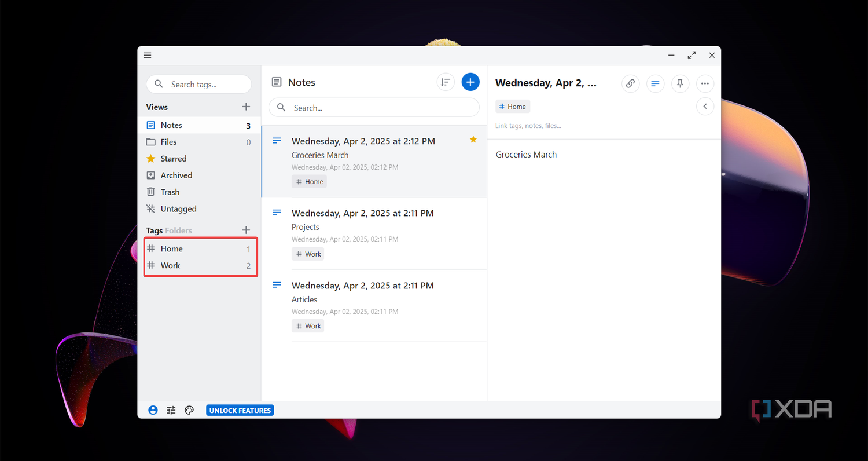Viewport: 868px width, 461px height.
Task: Open the Untagged view
Action: (199, 209)
